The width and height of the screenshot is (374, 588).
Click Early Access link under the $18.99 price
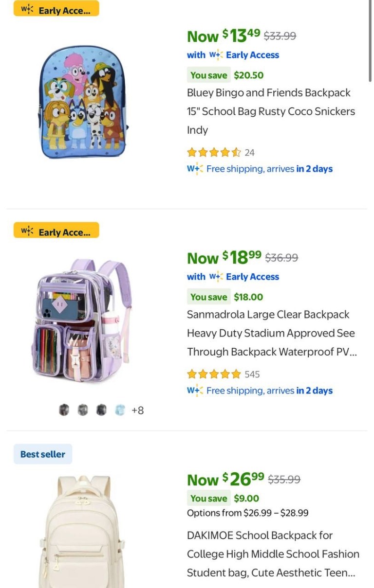coord(252,277)
